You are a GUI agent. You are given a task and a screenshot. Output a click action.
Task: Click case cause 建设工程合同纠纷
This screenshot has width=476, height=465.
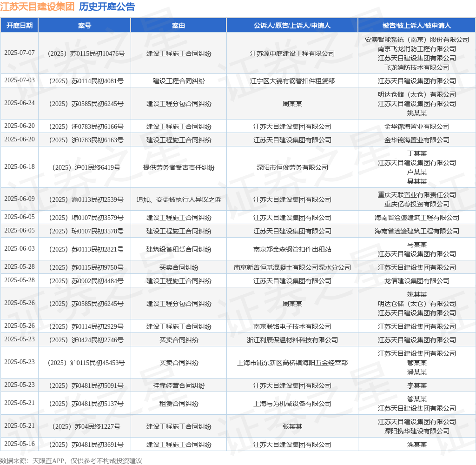(x=178, y=81)
